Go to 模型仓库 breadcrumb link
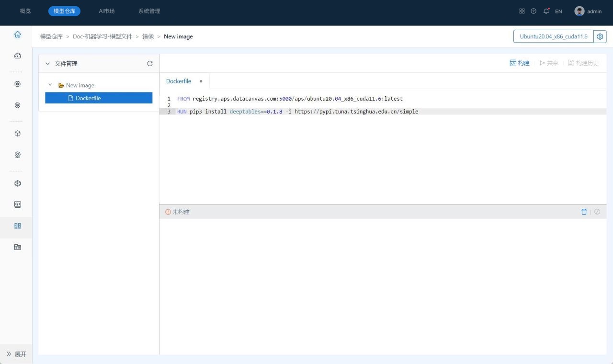Screen dimensions: 613x364 pyautogui.click(x=51, y=36)
